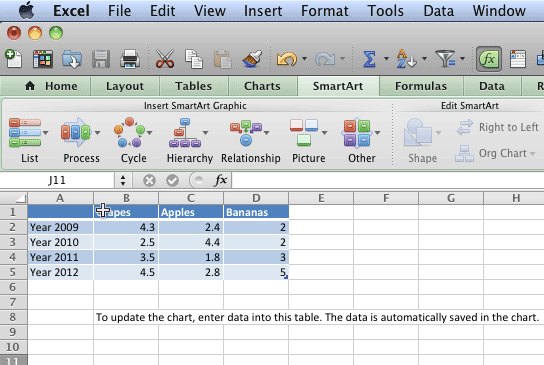Click the Filter funnel icon

[x=445, y=59]
